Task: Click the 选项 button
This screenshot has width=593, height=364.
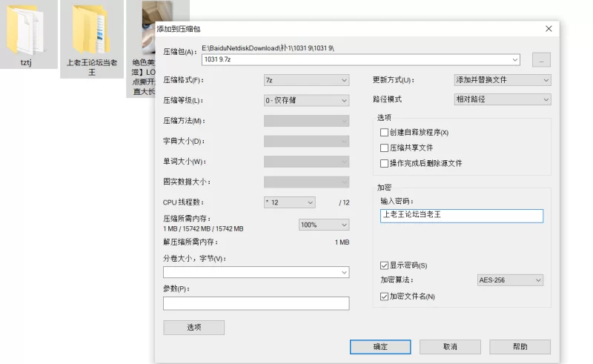Action: pyautogui.click(x=193, y=327)
